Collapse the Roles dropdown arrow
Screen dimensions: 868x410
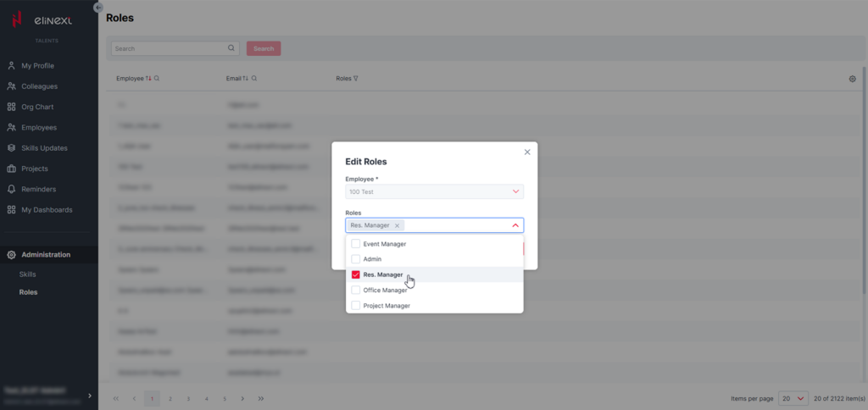[x=515, y=225]
